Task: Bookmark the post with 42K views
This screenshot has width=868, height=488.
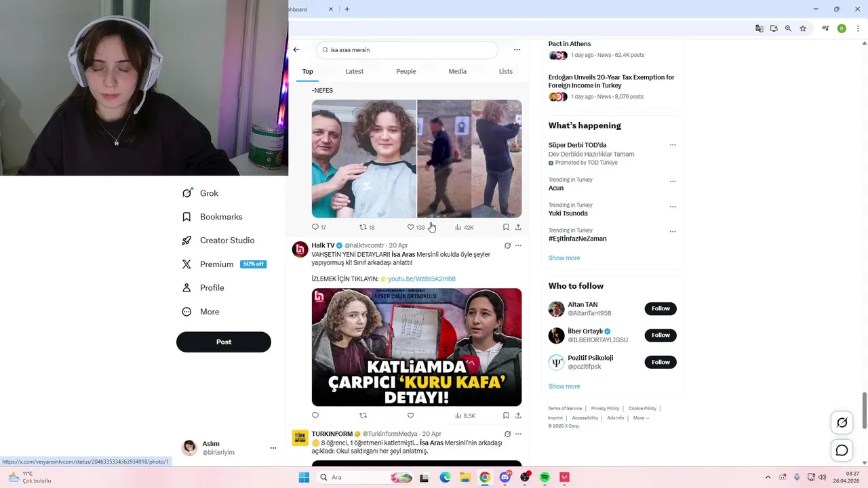Action: coord(506,227)
